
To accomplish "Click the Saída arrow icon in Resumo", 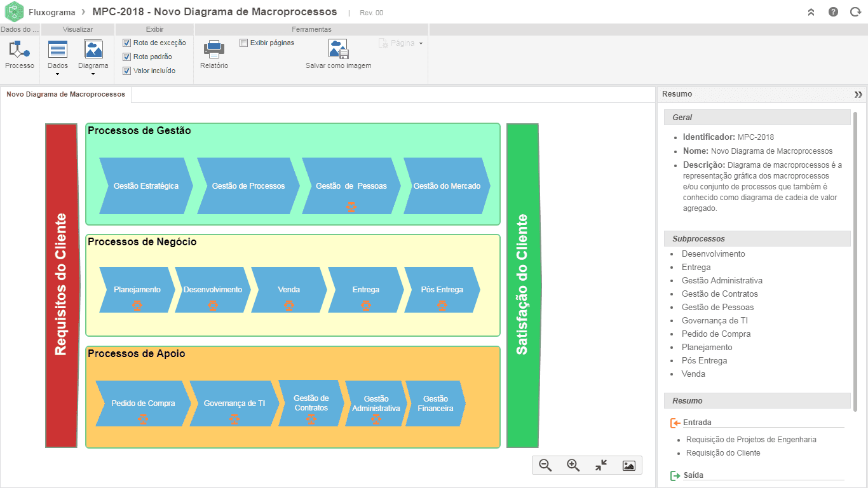I will 675,475.
